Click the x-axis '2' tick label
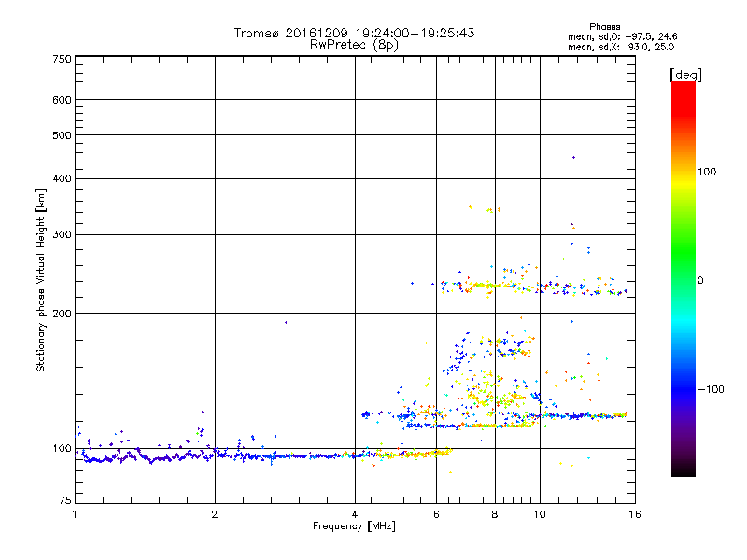The width and height of the screenshot is (747, 560). point(215,514)
